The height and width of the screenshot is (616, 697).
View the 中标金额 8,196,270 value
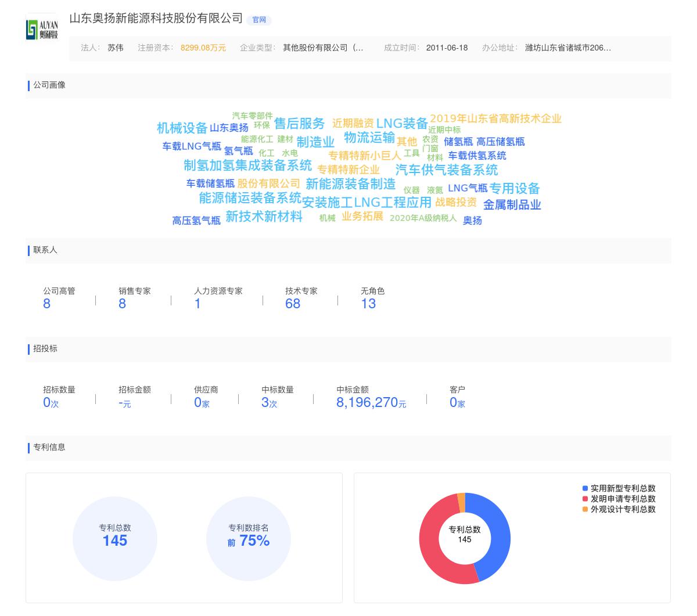click(x=367, y=402)
